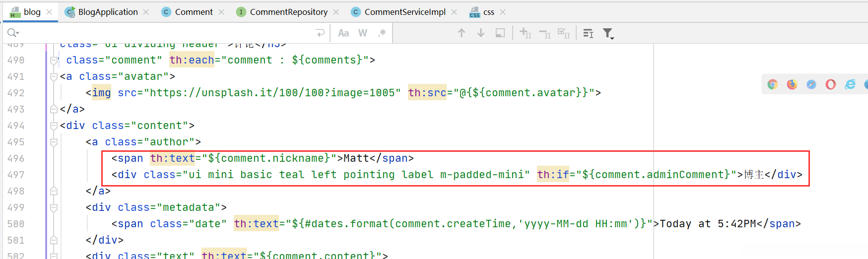Collapse the content div fold on line 494
Screen dimensions: 868x259
[54, 126]
